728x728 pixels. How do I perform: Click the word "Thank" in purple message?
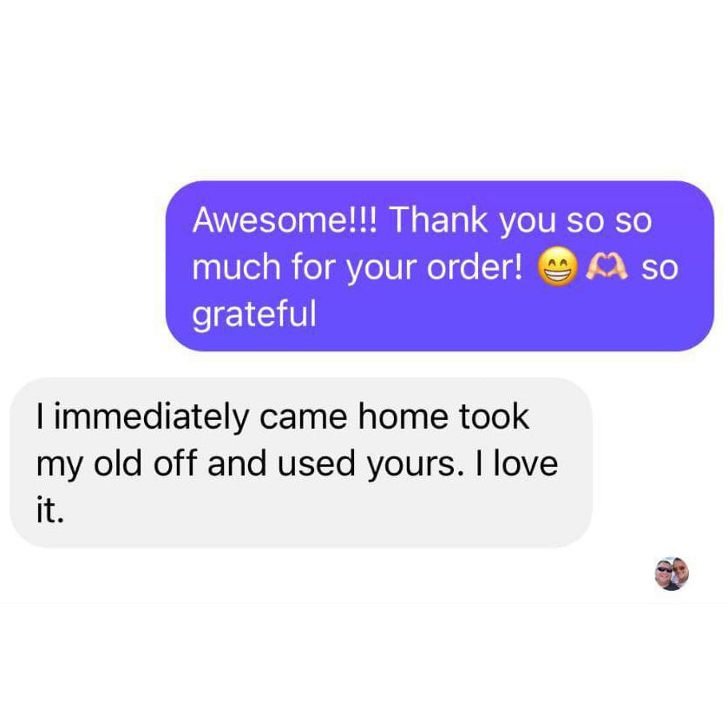click(438, 220)
